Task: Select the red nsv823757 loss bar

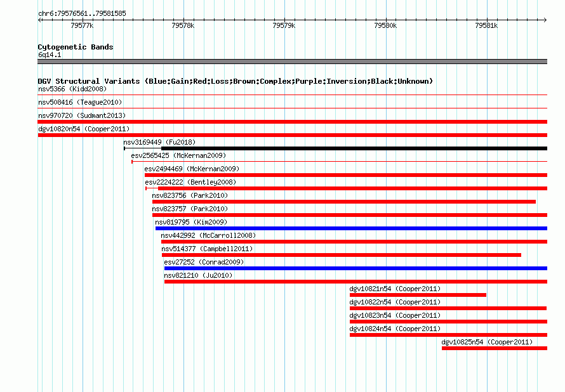Action: point(350,215)
